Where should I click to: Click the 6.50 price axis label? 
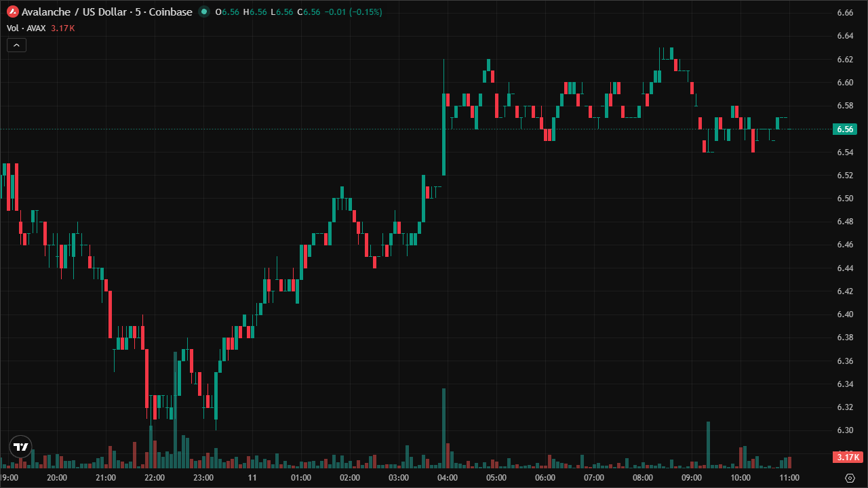tap(845, 199)
